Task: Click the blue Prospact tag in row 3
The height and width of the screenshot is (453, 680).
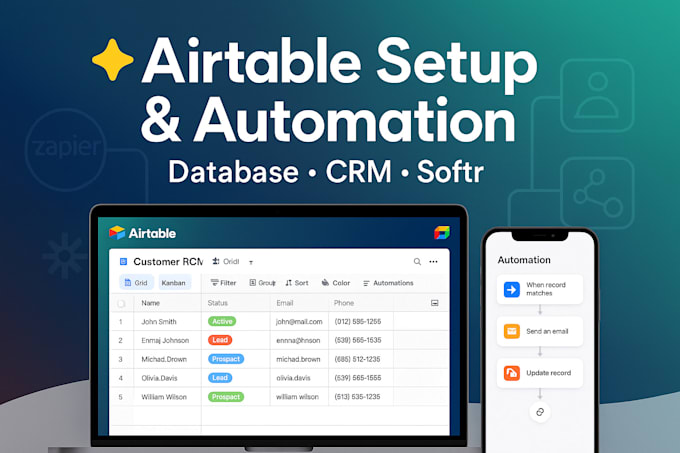Action: (x=226, y=359)
